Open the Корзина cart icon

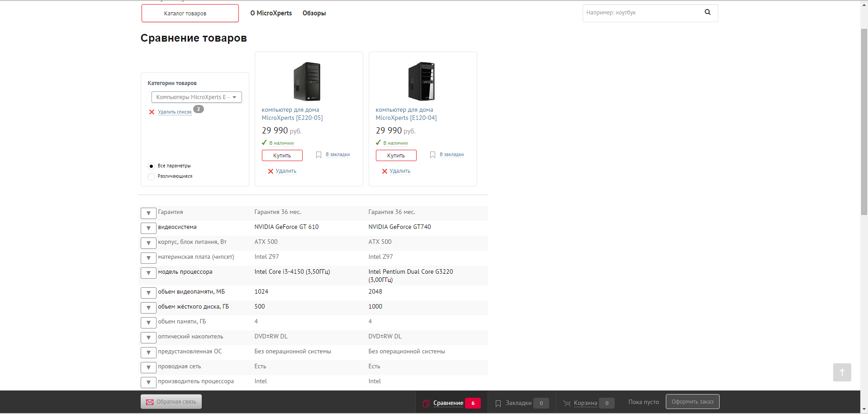[x=567, y=403]
